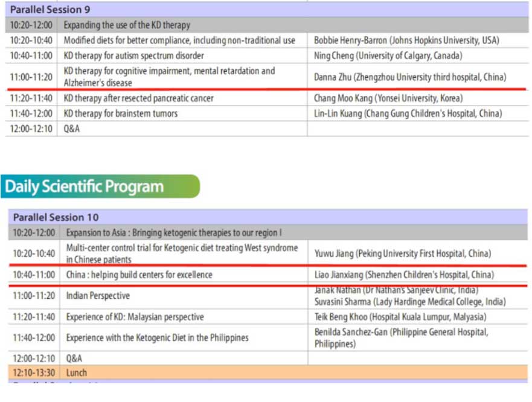The height and width of the screenshot is (402, 532).
Task: Select speaker 'Bobbie Henry-Barron (Johns Hopkins University, USA)'
Action: 406,40
